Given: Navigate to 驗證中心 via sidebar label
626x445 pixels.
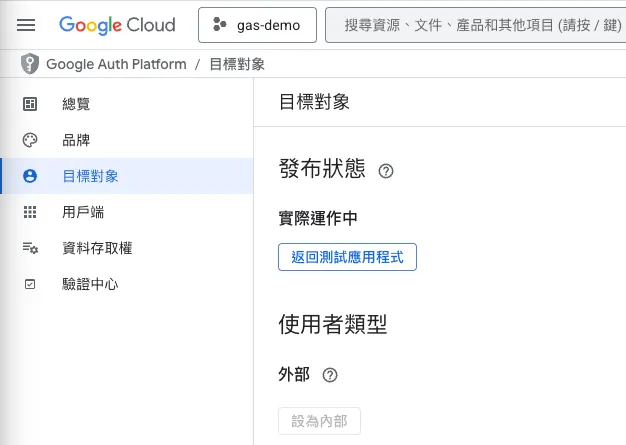Looking at the screenshot, I should tap(90, 284).
